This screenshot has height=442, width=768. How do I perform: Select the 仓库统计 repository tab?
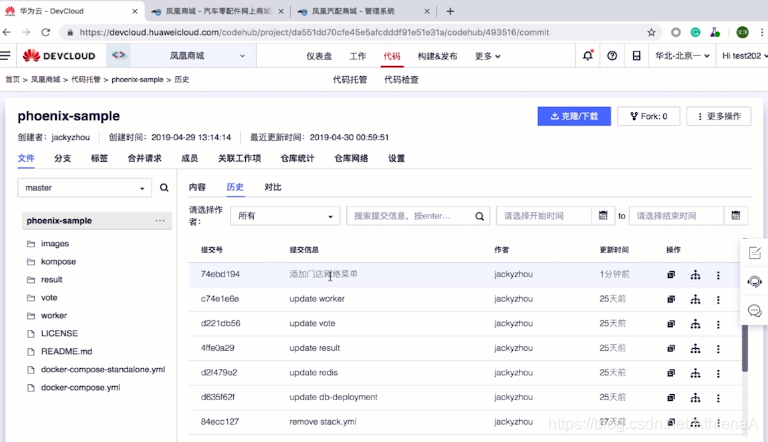[x=297, y=158]
